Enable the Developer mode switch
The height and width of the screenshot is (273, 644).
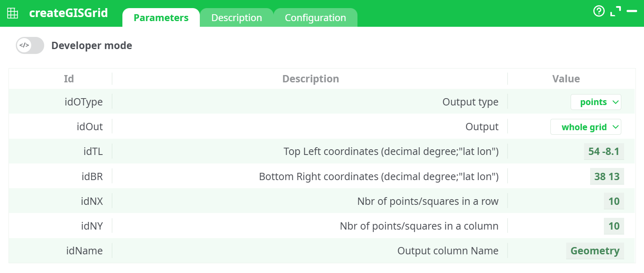tap(30, 45)
